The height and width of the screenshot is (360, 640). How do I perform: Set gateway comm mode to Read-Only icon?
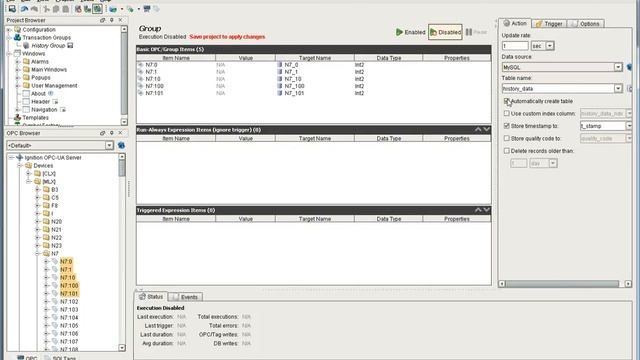tap(87, 9)
